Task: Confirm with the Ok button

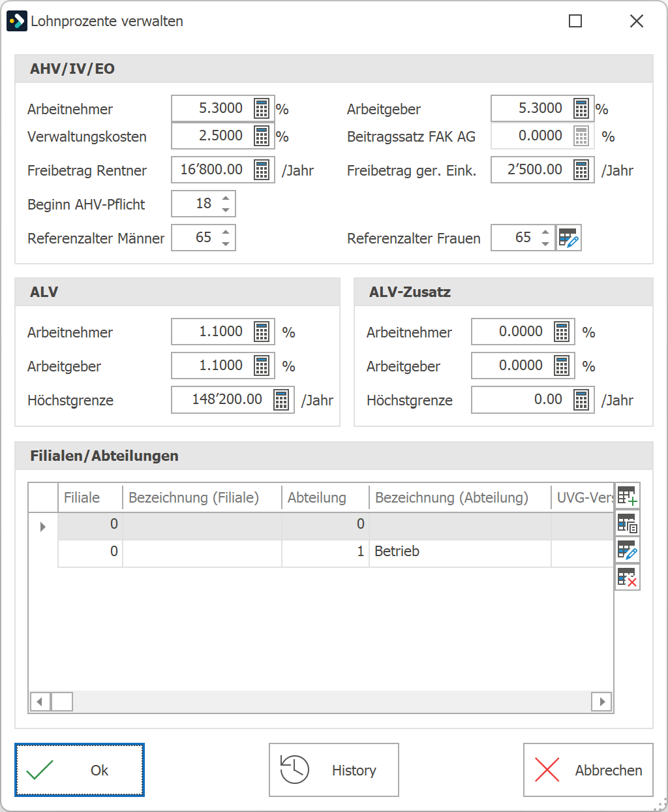Action: (x=80, y=770)
